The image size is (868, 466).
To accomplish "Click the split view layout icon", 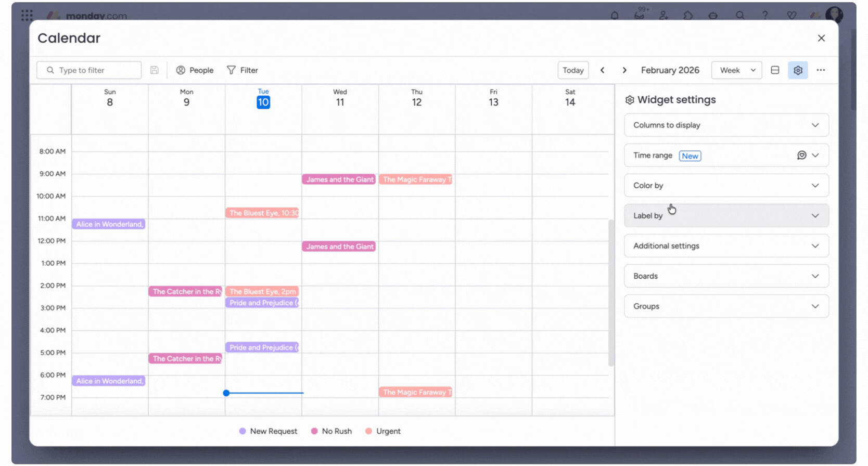I will (x=775, y=70).
